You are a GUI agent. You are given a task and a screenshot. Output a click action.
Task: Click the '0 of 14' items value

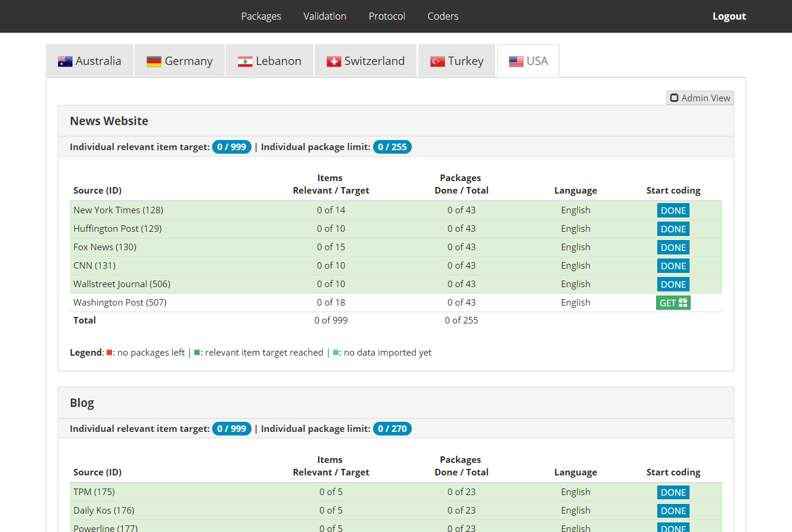click(331, 210)
